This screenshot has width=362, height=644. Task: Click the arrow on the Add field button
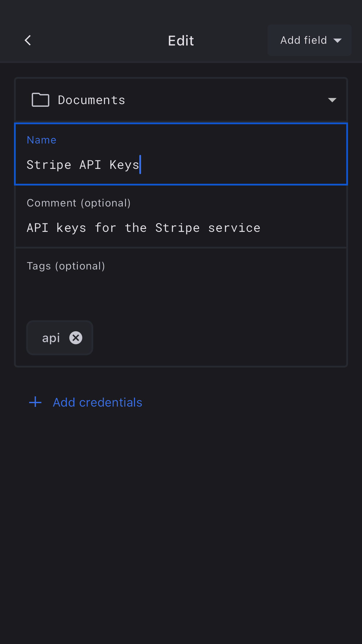pos(338,41)
